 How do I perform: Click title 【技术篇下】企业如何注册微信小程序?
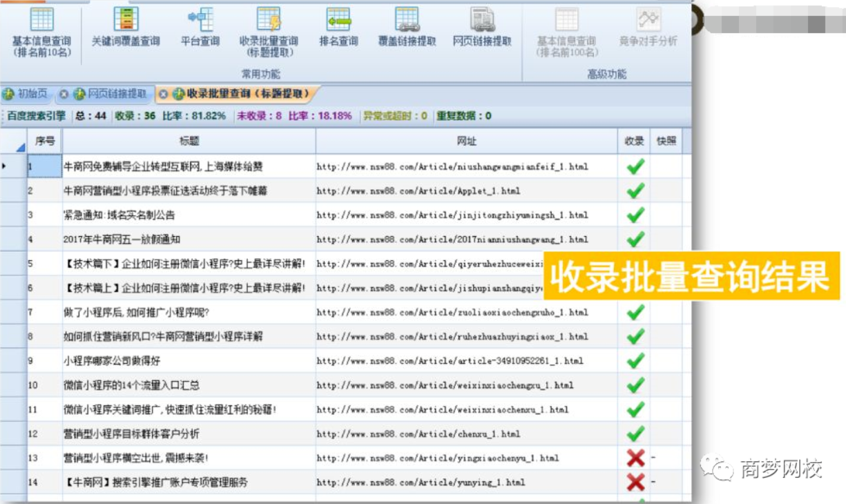184,264
